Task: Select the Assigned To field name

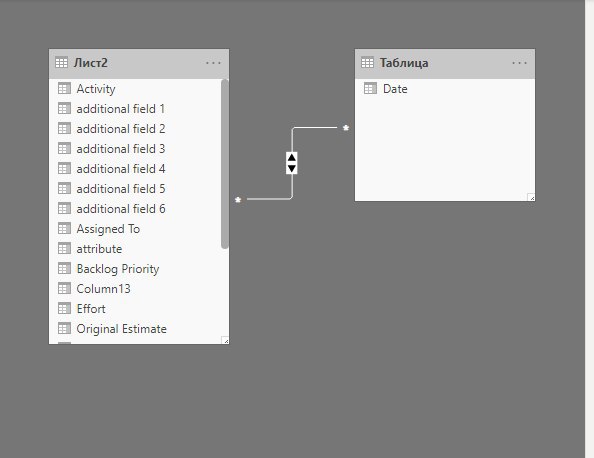Action: 108,229
